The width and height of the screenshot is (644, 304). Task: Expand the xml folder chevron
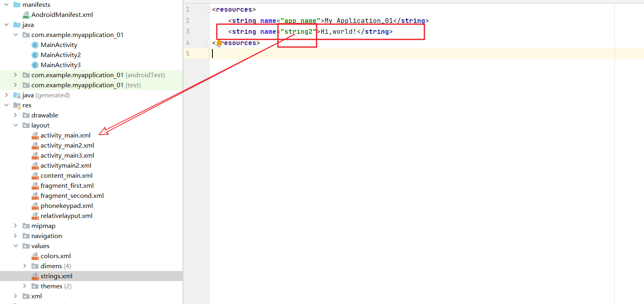point(16,296)
